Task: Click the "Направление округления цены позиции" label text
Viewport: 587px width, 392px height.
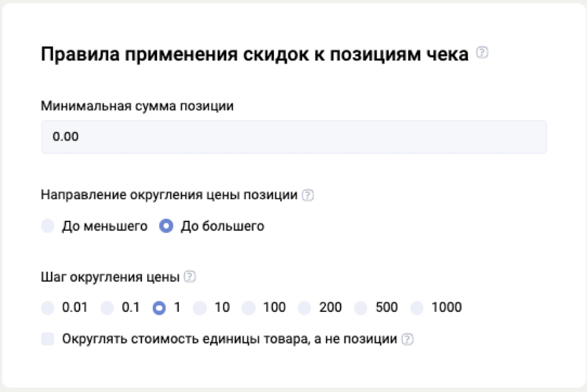Action: point(169,195)
